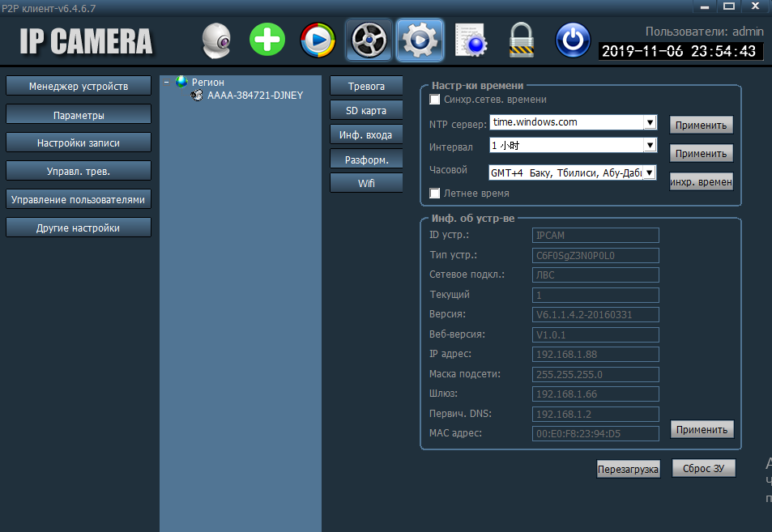Image resolution: width=772 pixels, height=532 pixels.
Task: Open the Часовой timezone dropdown
Action: [x=649, y=173]
